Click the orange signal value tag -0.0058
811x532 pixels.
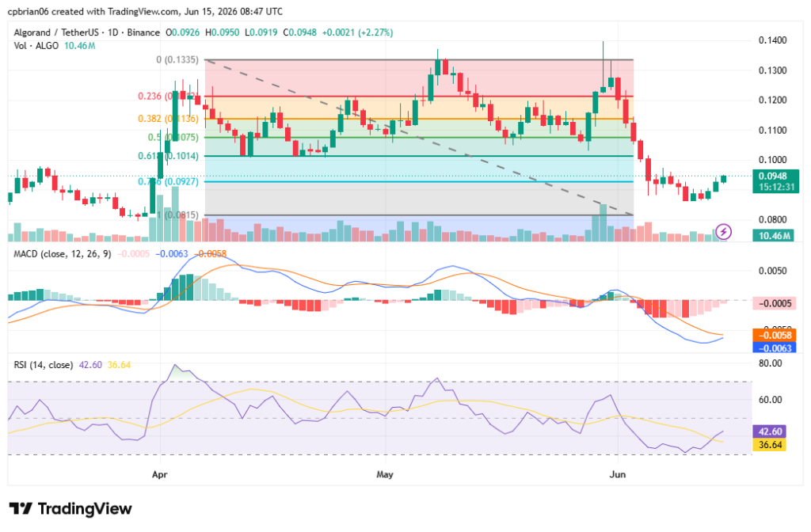pos(775,335)
